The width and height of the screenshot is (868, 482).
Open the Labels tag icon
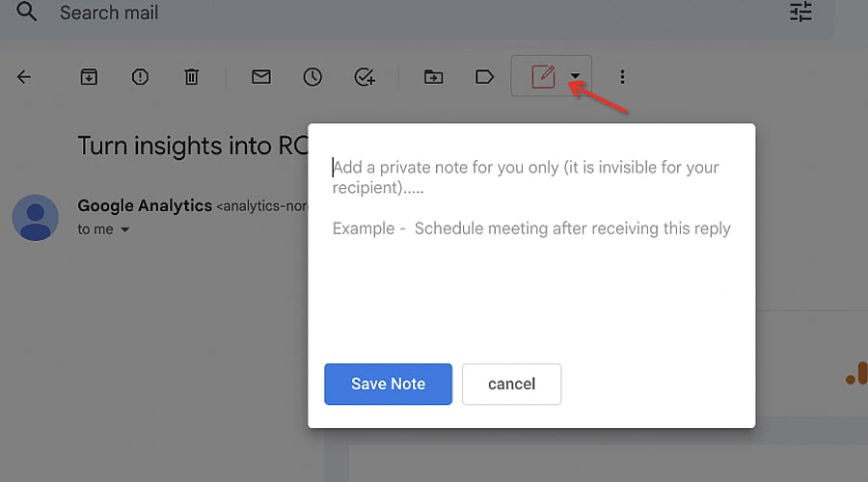484,77
